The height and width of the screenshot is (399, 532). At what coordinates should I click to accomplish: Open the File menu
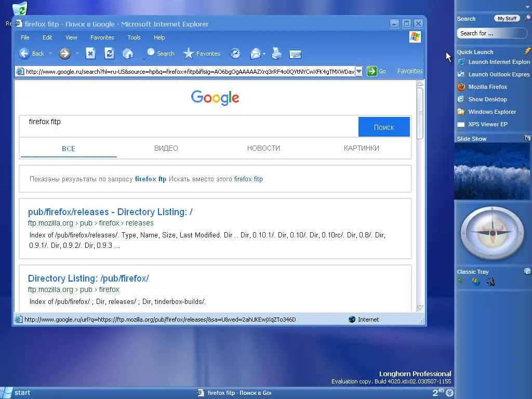pyautogui.click(x=25, y=37)
